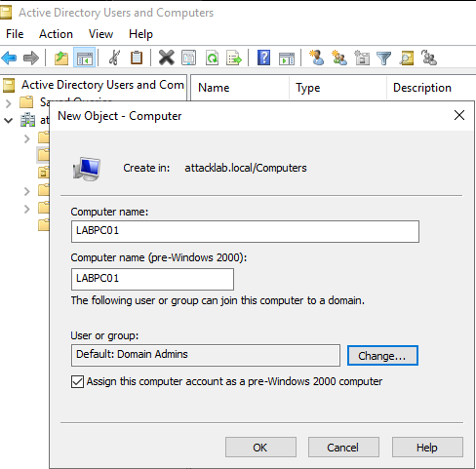The width and height of the screenshot is (476, 469).
Task: Click the Properties toolbar icon
Action: 189,59
